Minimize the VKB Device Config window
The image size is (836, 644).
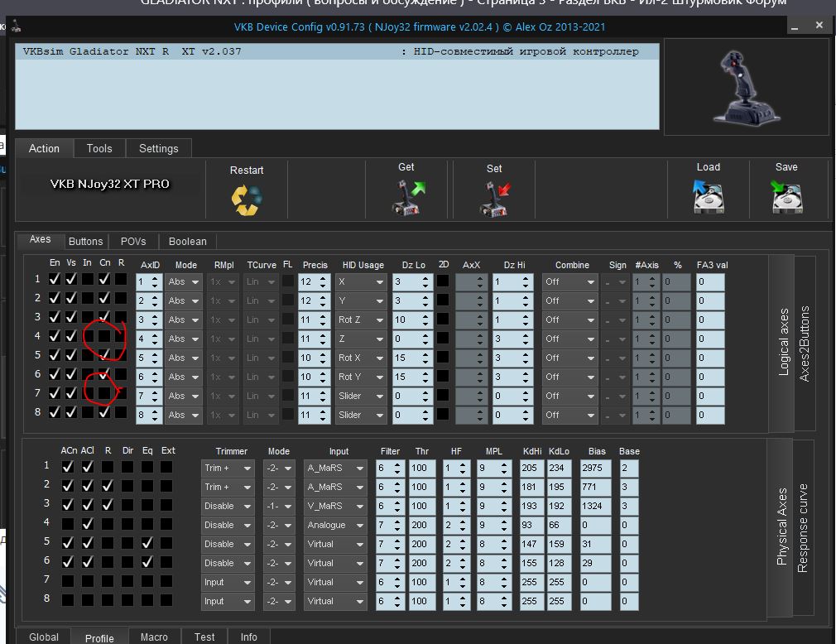(795, 26)
